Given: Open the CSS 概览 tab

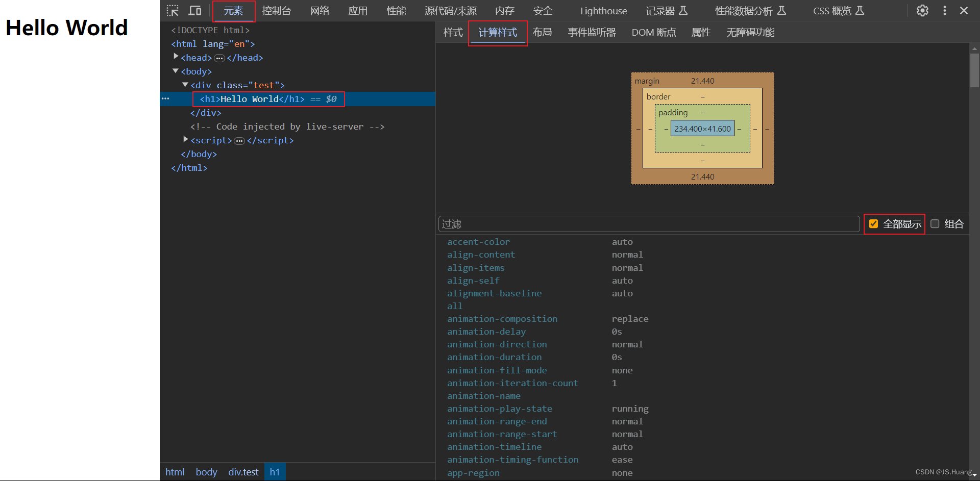Looking at the screenshot, I should [x=838, y=11].
